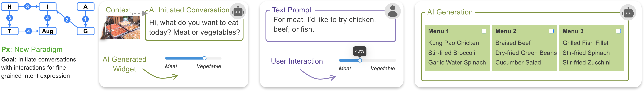Open the food stall photo thumbnail
The image size is (644, 91).
pos(123,27)
